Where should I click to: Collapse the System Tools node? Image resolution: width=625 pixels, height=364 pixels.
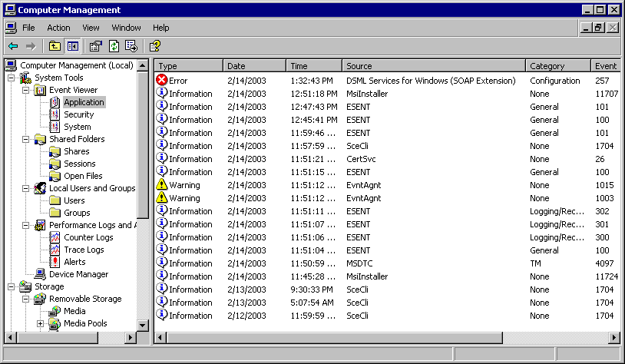12,78
